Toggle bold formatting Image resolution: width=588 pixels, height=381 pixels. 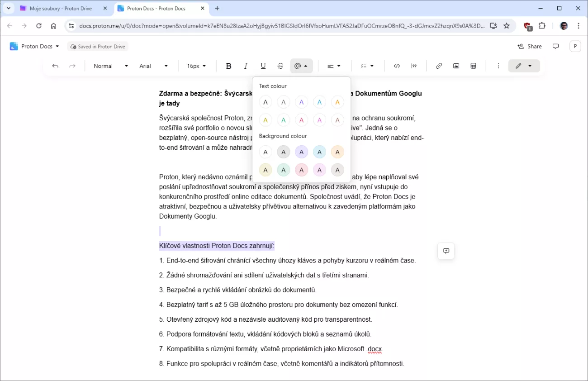(228, 66)
